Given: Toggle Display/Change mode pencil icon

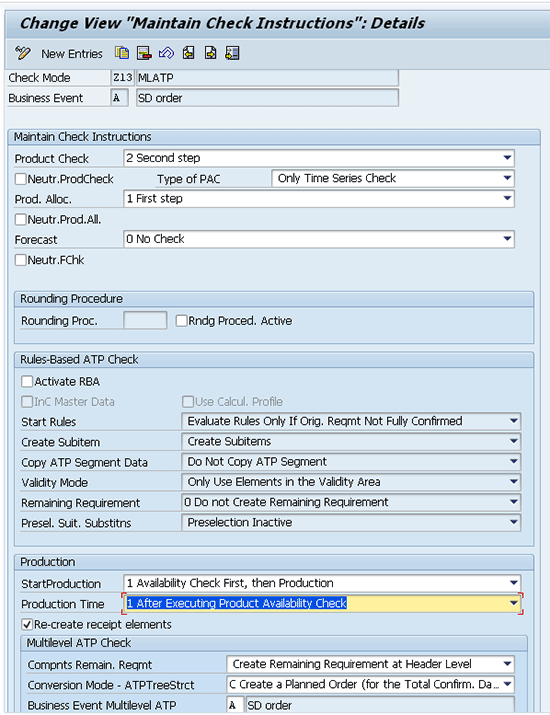Looking at the screenshot, I should point(22,53).
